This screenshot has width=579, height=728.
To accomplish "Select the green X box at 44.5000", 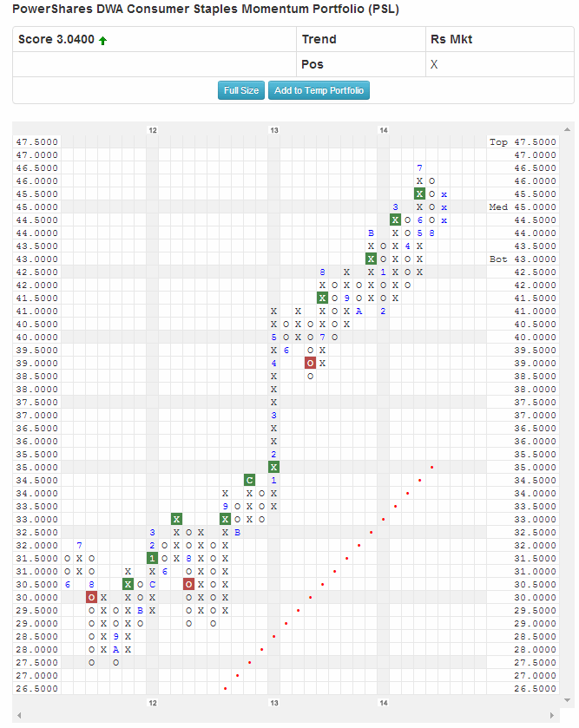I will tap(395, 220).
